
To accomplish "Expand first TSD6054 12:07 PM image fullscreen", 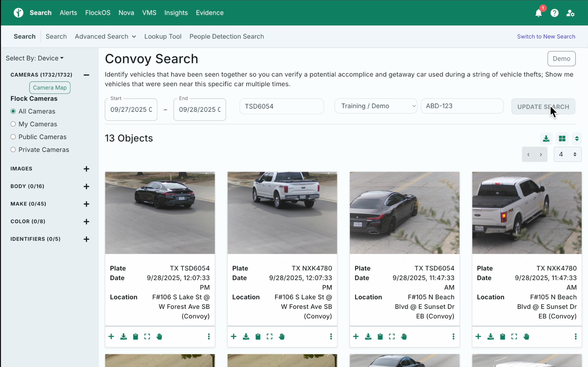I will [147, 337].
